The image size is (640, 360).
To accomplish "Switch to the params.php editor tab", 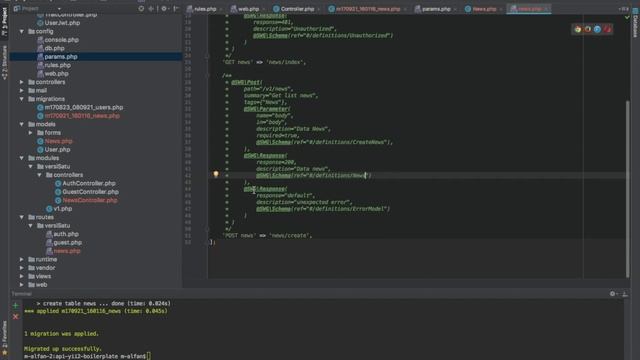I will (x=436, y=9).
